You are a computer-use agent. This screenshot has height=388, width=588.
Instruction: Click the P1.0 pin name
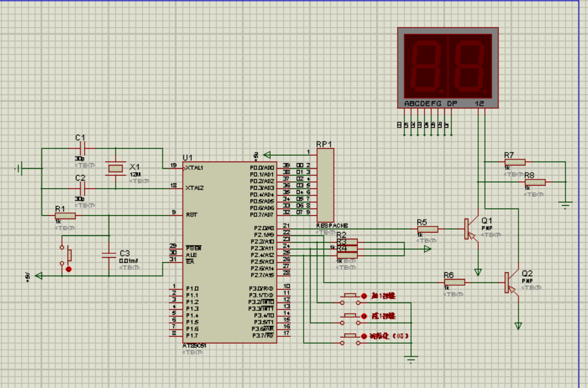coord(192,288)
